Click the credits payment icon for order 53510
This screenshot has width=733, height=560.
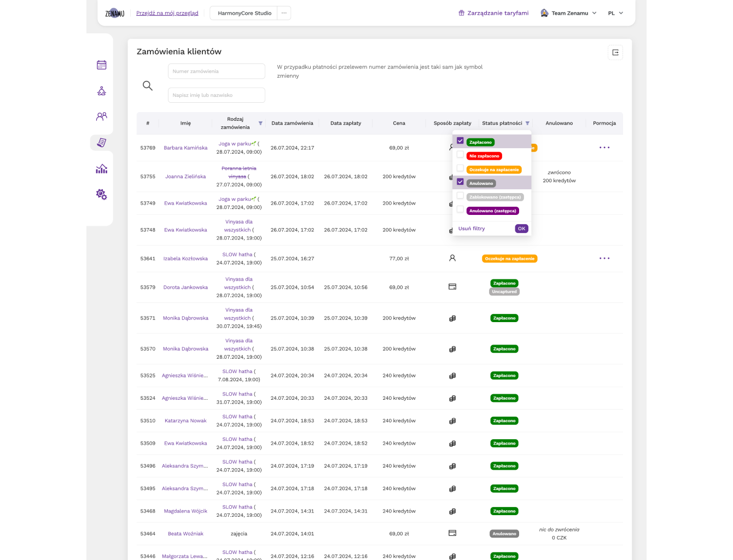[x=452, y=421]
